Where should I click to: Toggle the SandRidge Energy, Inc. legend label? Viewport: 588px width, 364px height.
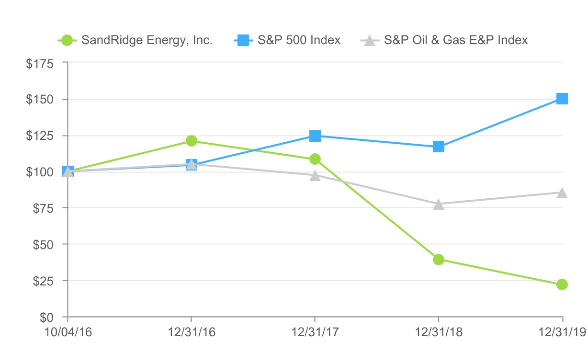[x=147, y=40]
